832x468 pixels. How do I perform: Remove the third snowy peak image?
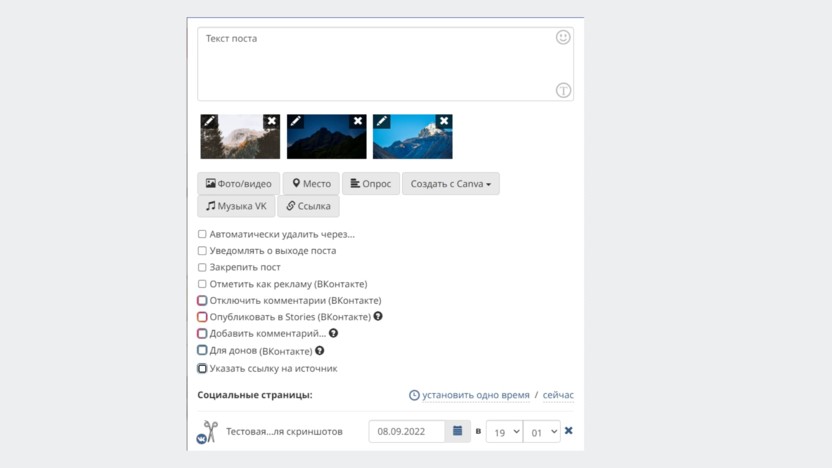point(444,121)
